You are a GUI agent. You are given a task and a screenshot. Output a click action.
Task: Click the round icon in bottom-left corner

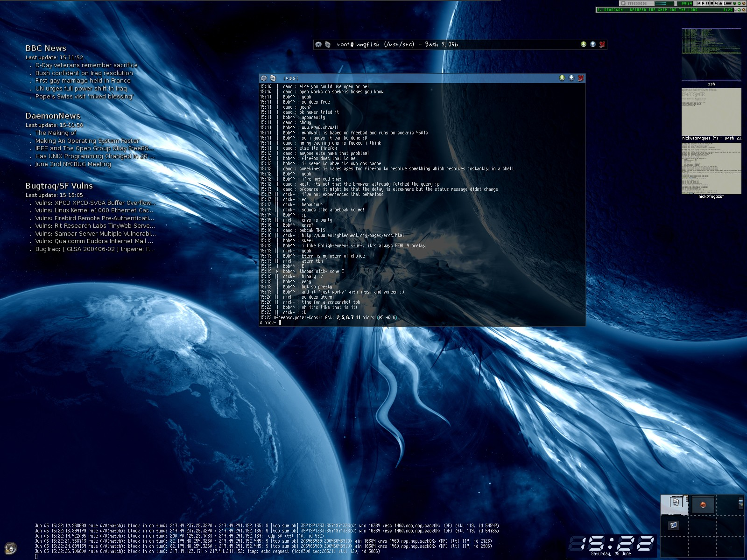pos(11,548)
